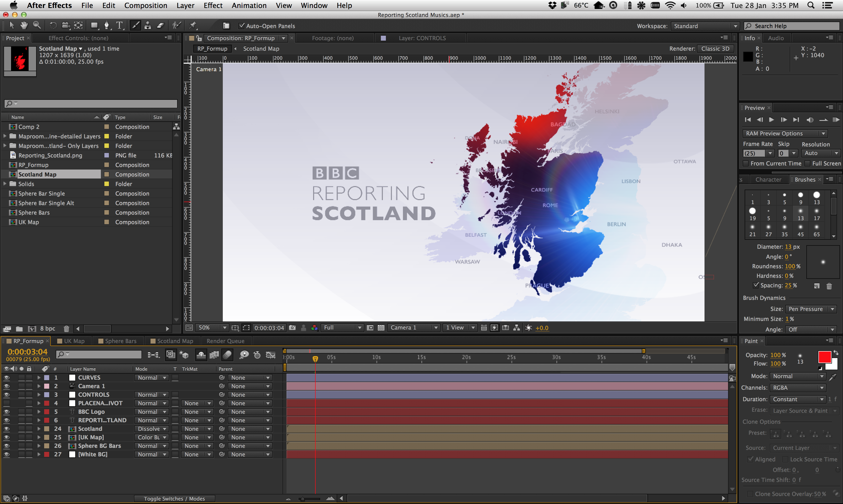The image size is (843, 504).
Task: Click the red foreground paint color swatch
Action: pyautogui.click(x=824, y=357)
